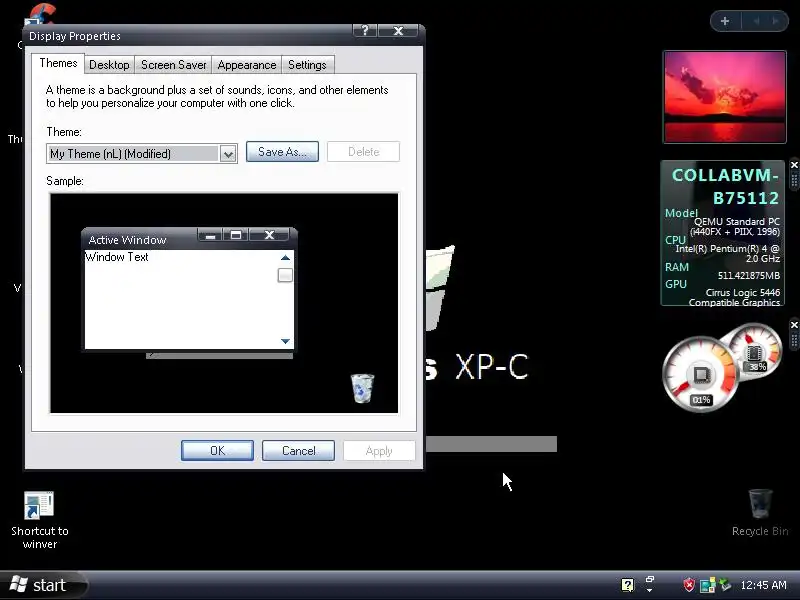
Task: Cancel the Display Properties dialog
Action: coord(298,451)
